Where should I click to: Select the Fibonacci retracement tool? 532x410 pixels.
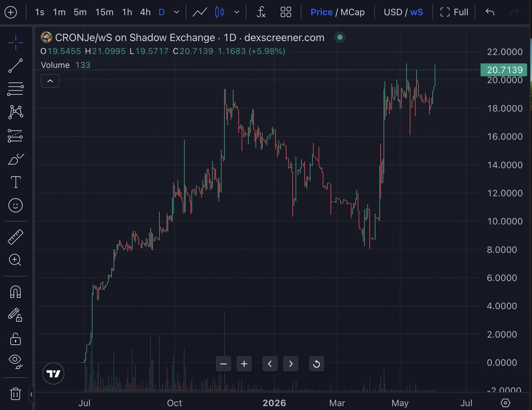pos(16,89)
